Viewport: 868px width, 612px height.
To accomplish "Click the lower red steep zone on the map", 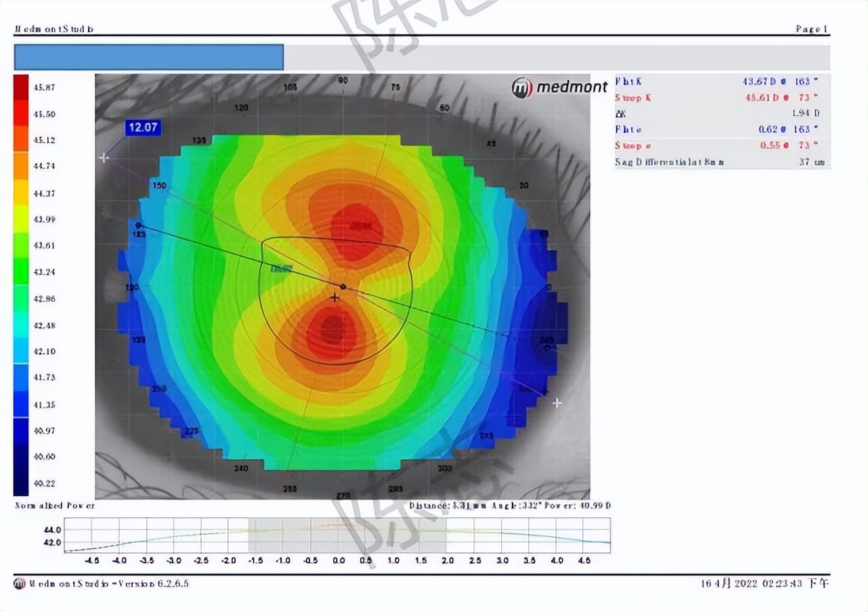I will (332, 330).
